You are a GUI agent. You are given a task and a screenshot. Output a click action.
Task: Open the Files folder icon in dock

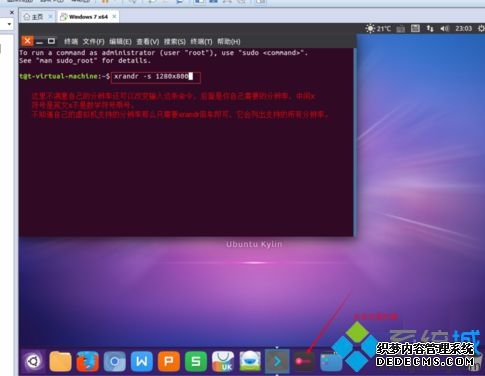click(x=60, y=361)
